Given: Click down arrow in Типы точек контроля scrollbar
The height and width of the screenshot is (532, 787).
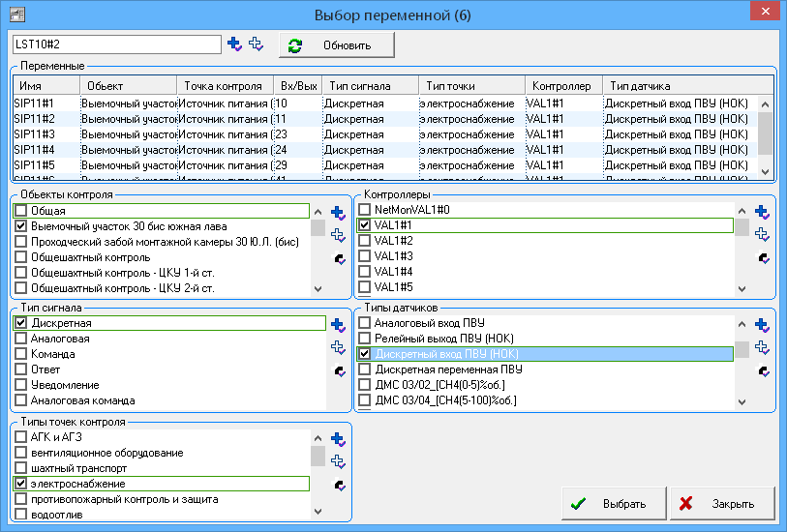Looking at the screenshot, I should coord(318,512).
